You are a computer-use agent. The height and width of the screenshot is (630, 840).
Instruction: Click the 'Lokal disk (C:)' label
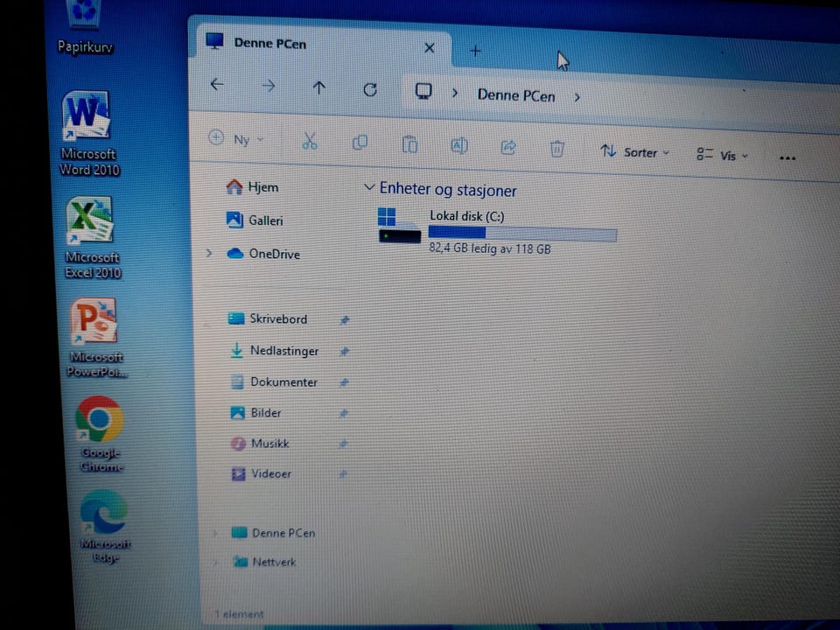point(466,216)
